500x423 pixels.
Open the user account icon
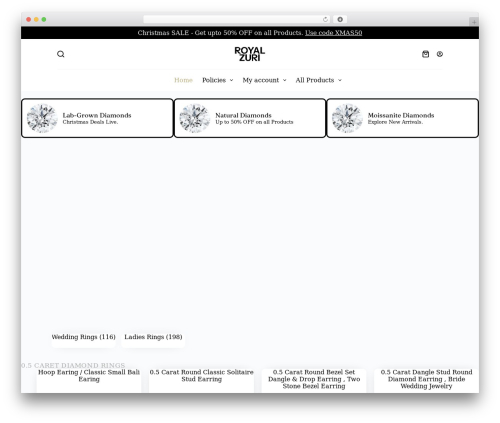440,54
